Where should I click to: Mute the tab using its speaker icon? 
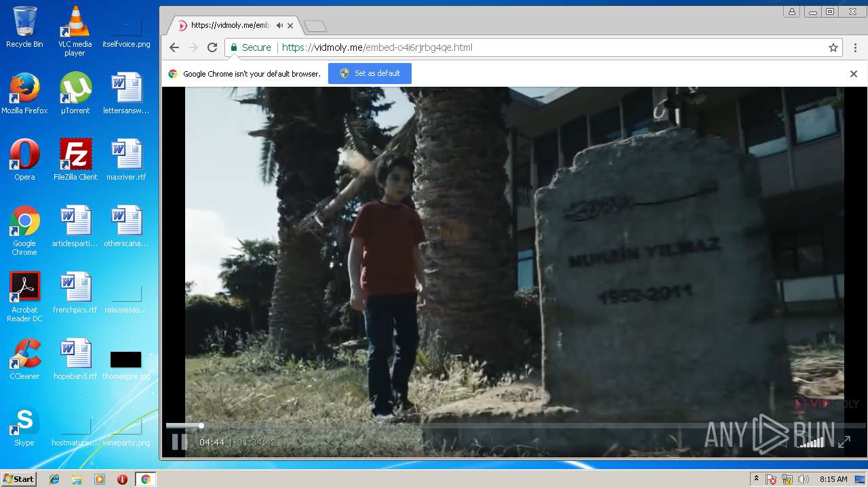point(279,26)
